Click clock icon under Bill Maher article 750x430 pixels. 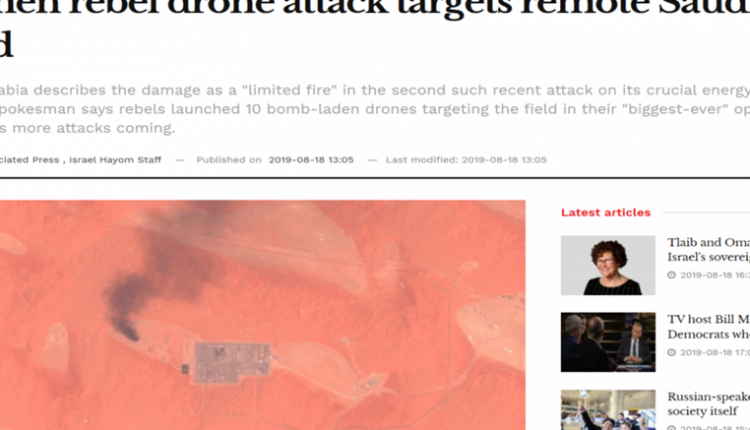coord(672,353)
